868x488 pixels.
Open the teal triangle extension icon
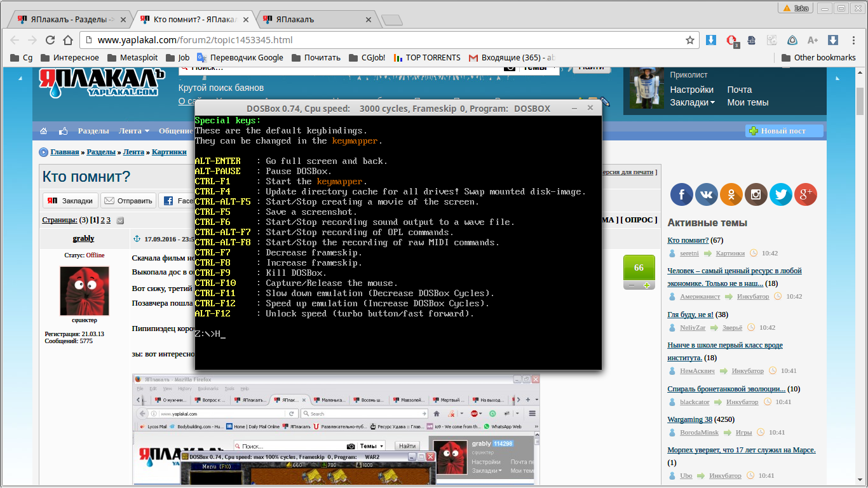click(x=792, y=40)
